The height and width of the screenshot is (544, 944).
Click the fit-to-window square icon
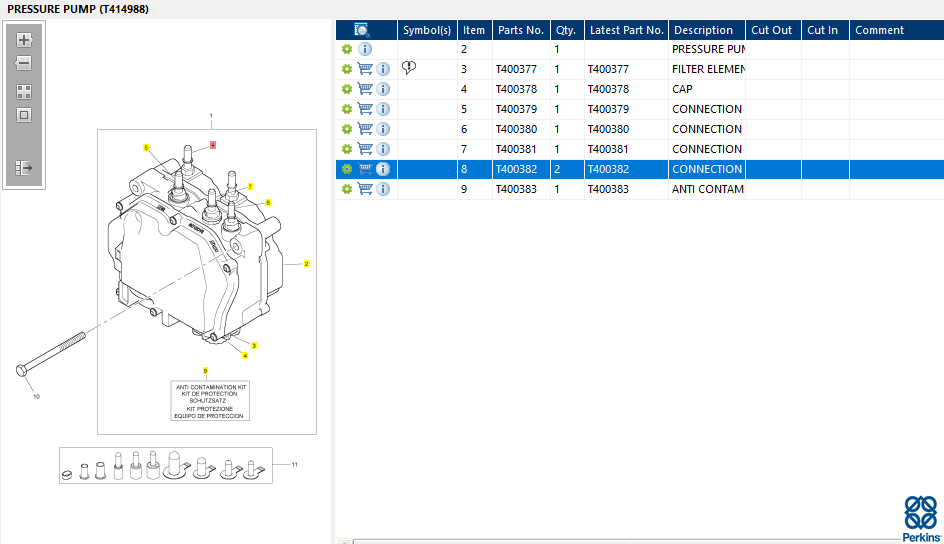tap(24, 115)
